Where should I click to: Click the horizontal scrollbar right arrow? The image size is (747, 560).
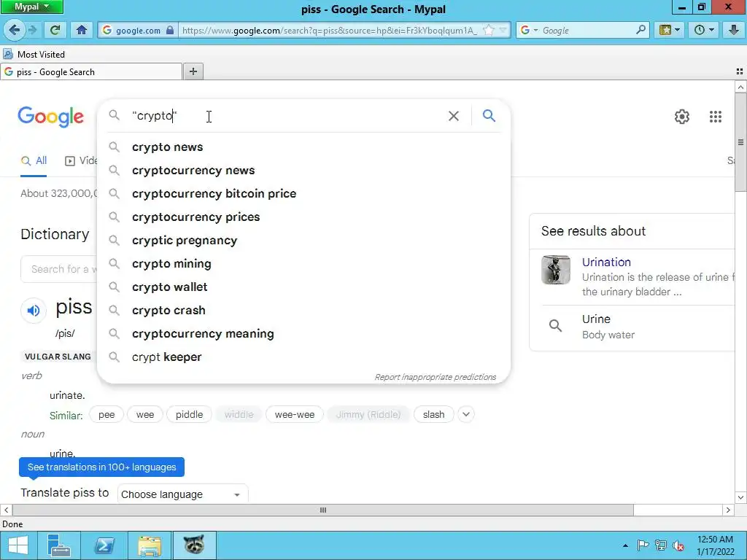click(x=728, y=510)
